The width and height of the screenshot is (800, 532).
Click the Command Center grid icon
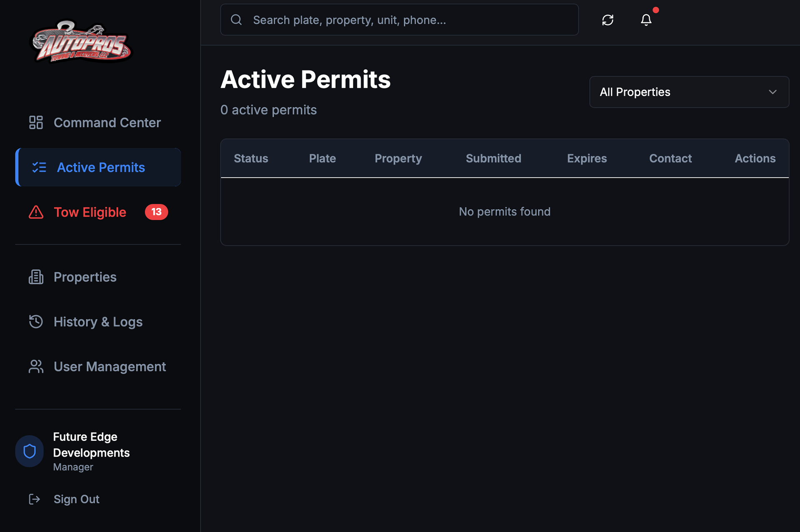point(36,122)
